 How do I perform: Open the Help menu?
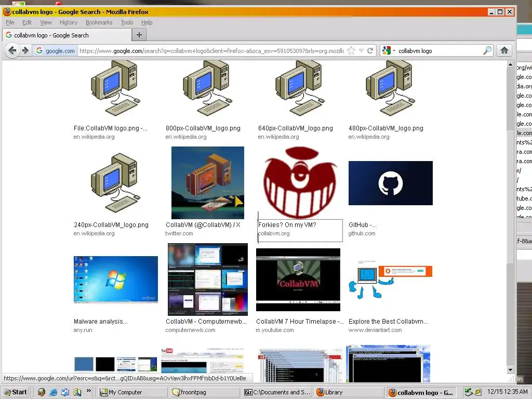click(147, 22)
